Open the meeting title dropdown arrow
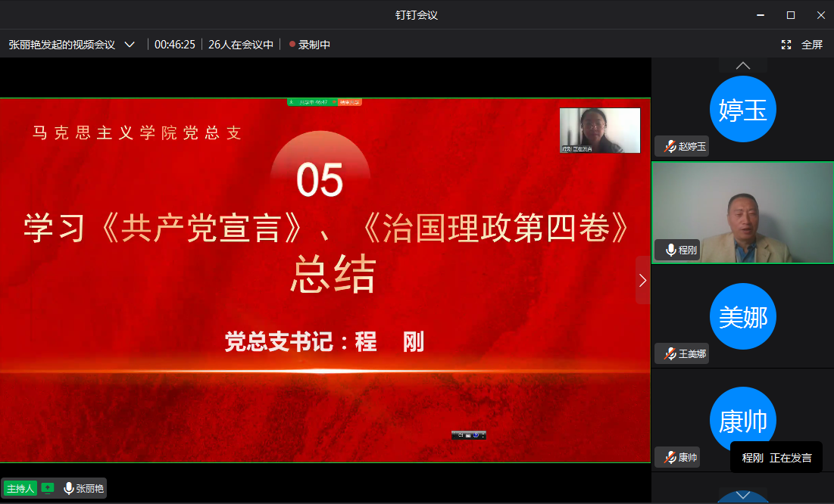834x504 pixels. pyautogui.click(x=130, y=45)
